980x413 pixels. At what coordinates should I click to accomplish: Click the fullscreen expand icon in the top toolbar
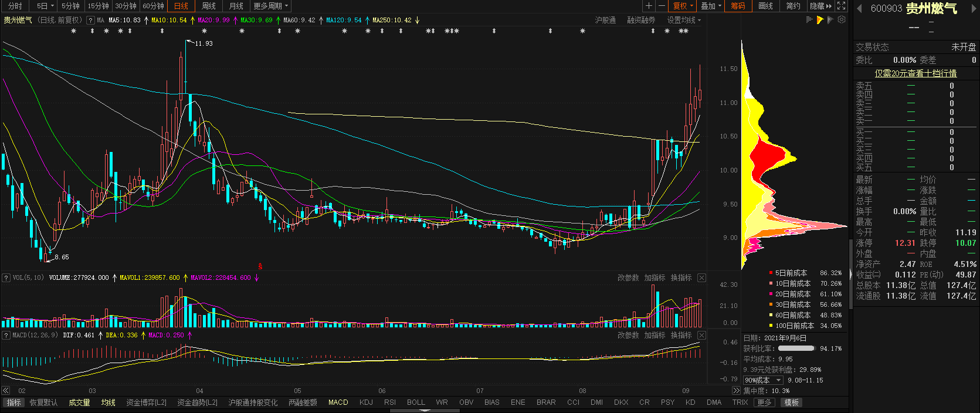pyautogui.click(x=841, y=6)
